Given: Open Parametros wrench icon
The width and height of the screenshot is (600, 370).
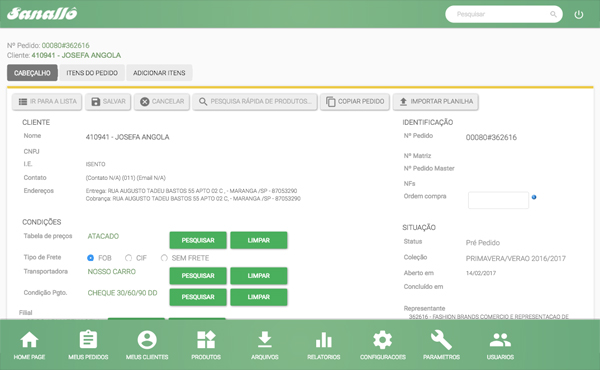Looking at the screenshot, I should tap(441, 340).
